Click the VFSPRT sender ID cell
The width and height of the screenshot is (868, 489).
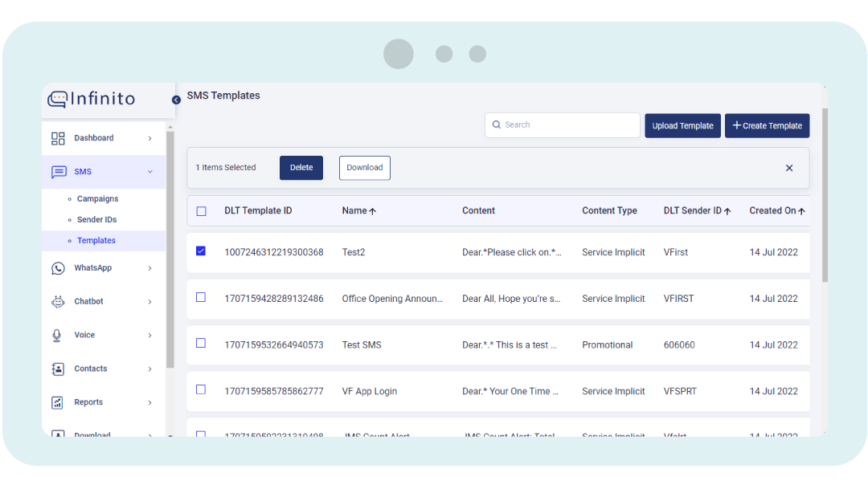(x=681, y=392)
